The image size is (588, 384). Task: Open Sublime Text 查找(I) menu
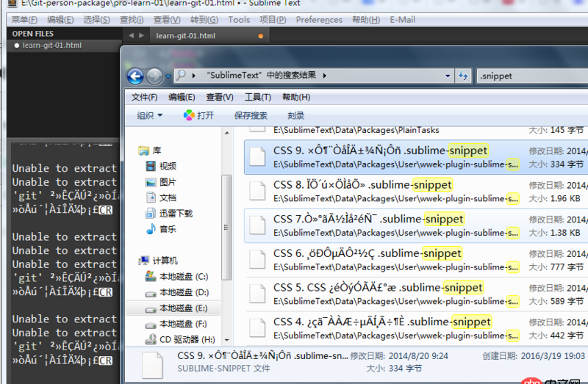[132, 20]
